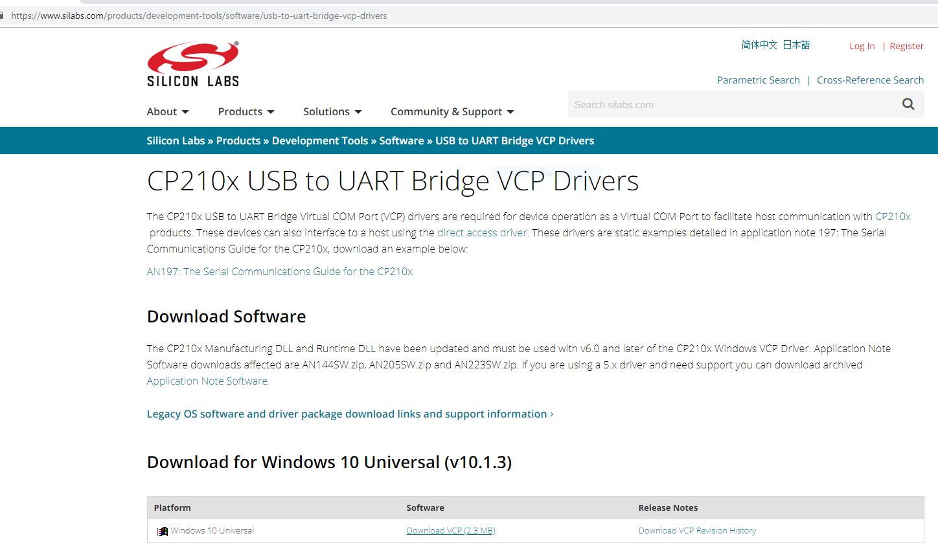938x560 pixels.
Task: Switch language to Japanese
Action: click(796, 45)
